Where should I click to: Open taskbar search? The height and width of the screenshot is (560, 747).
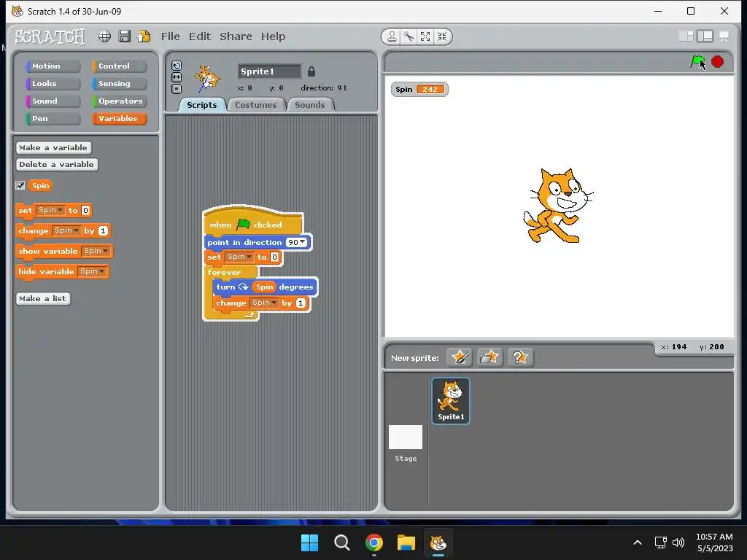341,542
